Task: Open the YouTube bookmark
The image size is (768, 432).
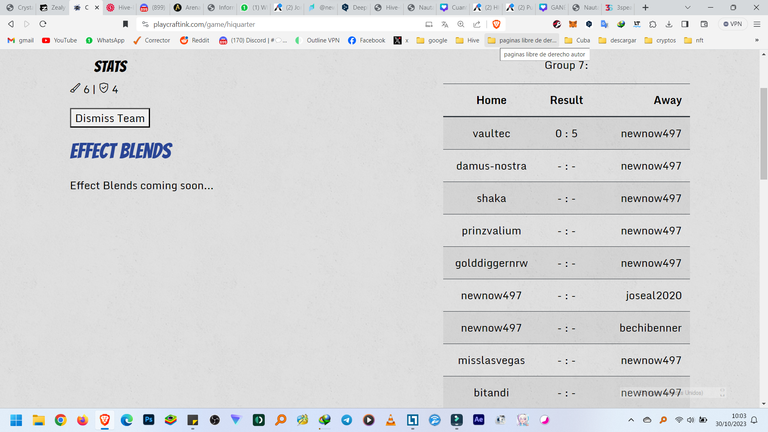Action: [x=59, y=40]
